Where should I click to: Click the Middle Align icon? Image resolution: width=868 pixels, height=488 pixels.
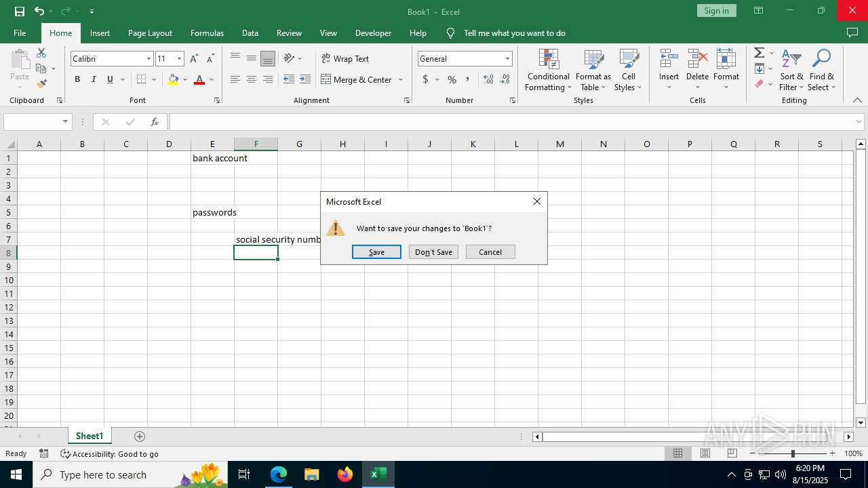[x=252, y=58]
